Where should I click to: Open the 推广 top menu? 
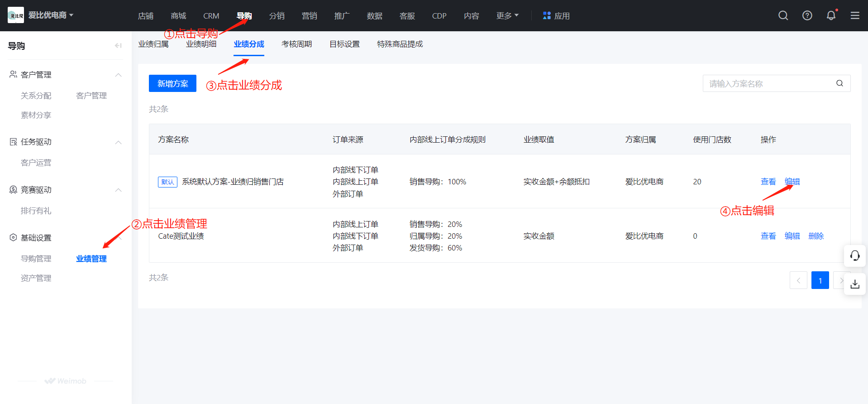point(342,16)
